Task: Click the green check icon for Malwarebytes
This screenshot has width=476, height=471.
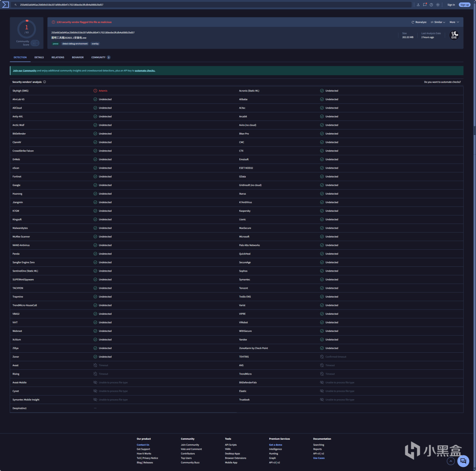Action: 95,228
